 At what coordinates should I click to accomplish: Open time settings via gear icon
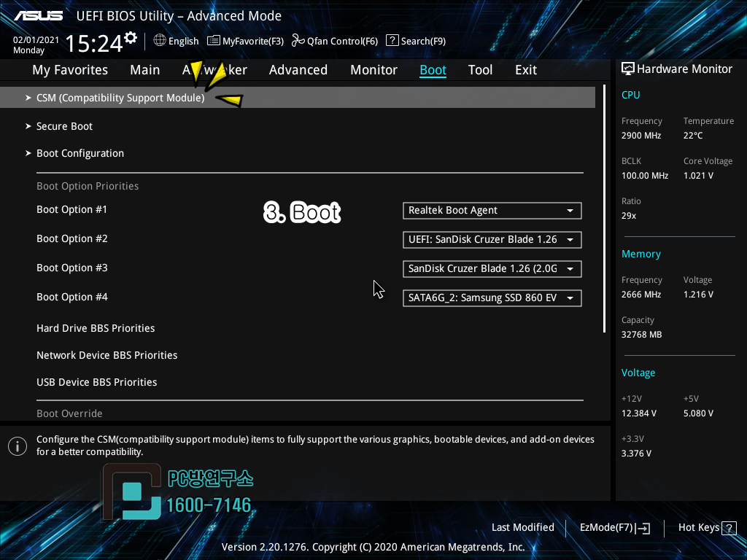click(131, 38)
